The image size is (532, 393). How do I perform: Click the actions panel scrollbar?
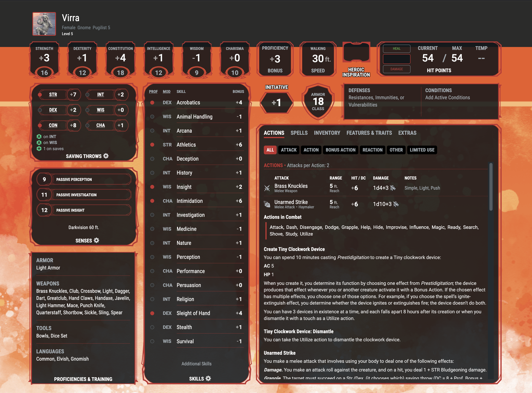pos(491,187)
